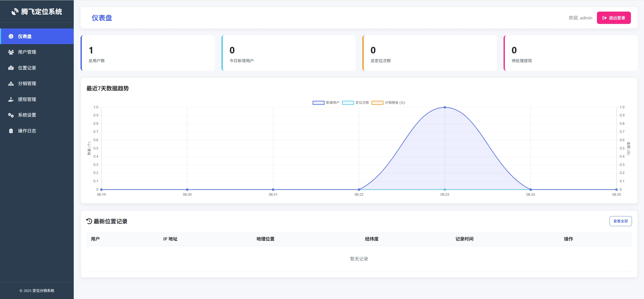This screenshot has width=644, height=299.
Task: Toggle 新增用户 legend in chart
Action: [x=326, y=103]
